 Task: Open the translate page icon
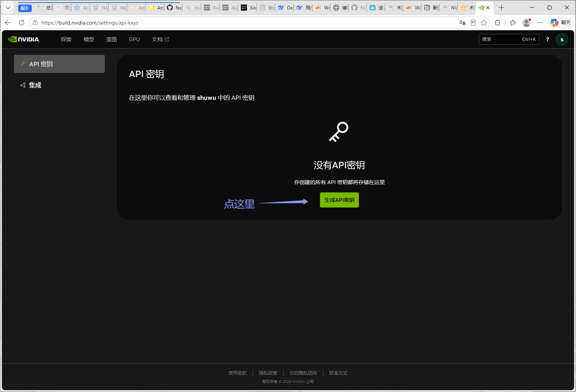click(x=462, y=23)
